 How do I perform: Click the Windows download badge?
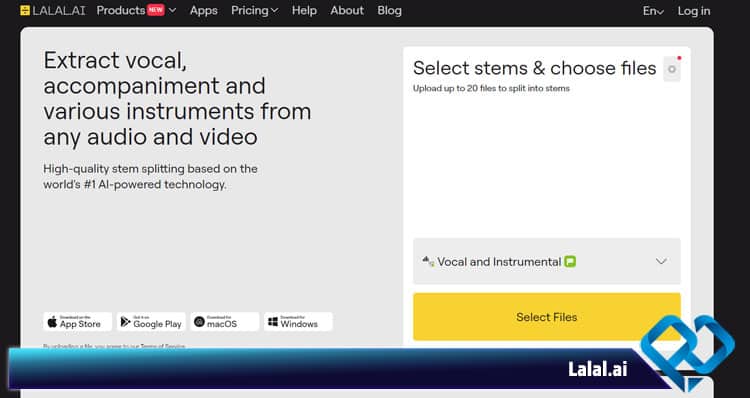point(298,322)
